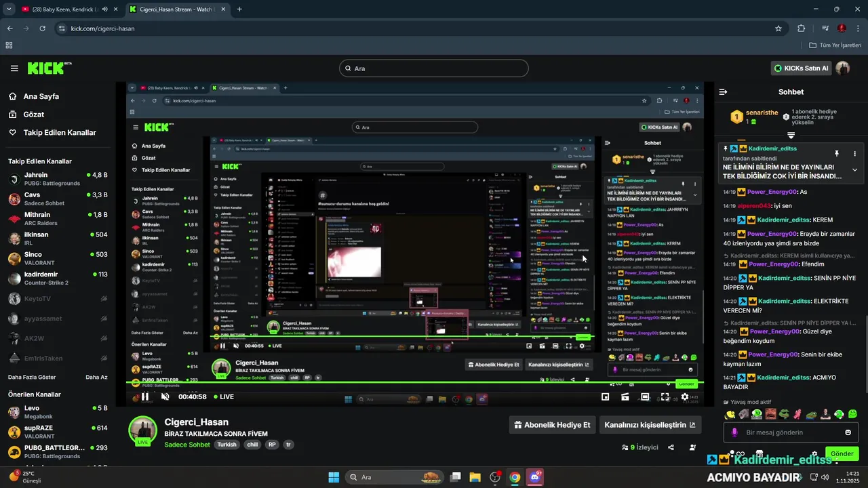Open the Chrome apps grid shortcut
868x488 pixels.
point(9,45)
